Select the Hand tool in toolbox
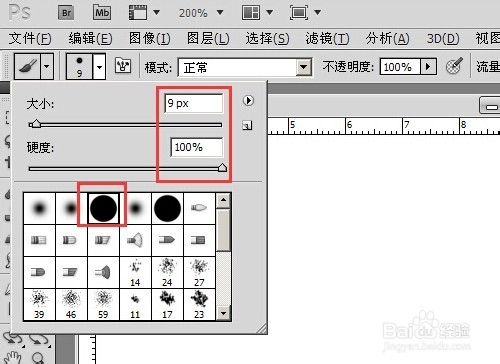 click(14, 357)
